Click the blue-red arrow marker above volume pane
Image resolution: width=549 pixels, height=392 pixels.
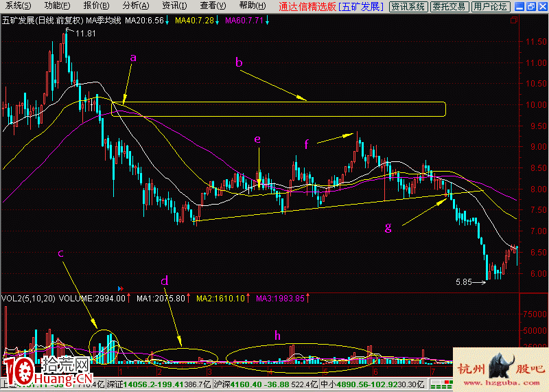pyautogui.click(x=121, y=288)
